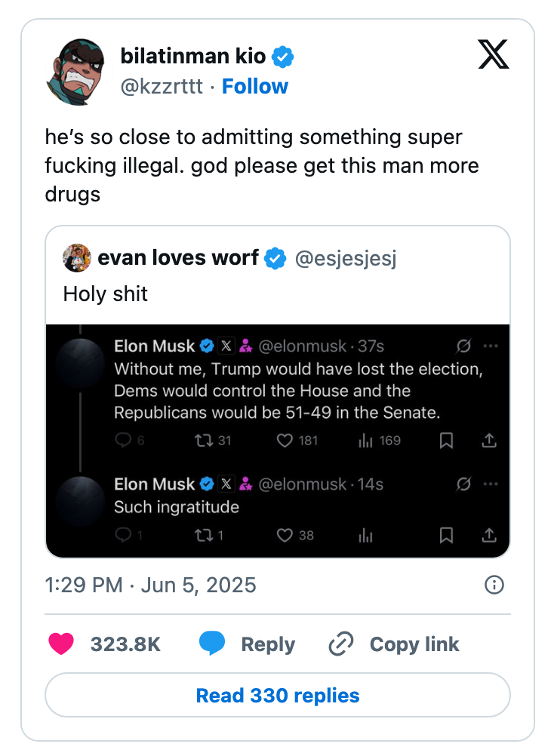Click the Follow link next to @kzzrttt
The width and height of the screenshot is (551, 756).
coord(255,86)
